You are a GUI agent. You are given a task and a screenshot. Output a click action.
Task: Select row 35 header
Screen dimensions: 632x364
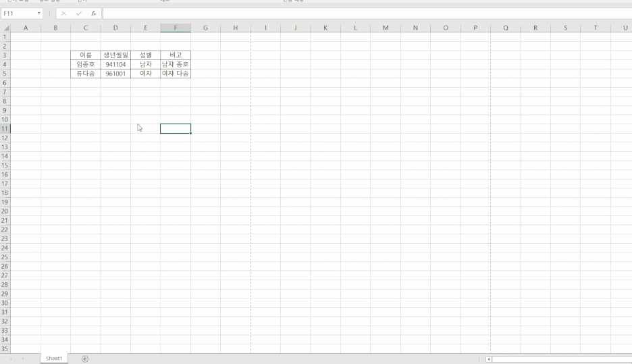[5, 348]
